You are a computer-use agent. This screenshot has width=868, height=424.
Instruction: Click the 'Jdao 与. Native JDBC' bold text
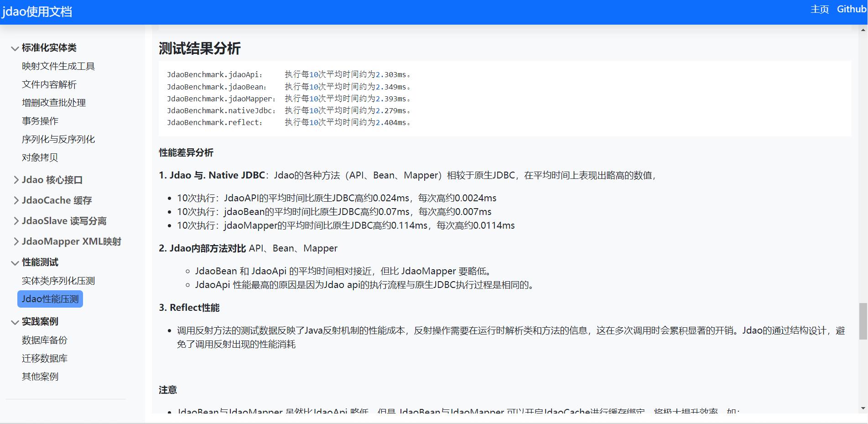(x=217, y=175)
